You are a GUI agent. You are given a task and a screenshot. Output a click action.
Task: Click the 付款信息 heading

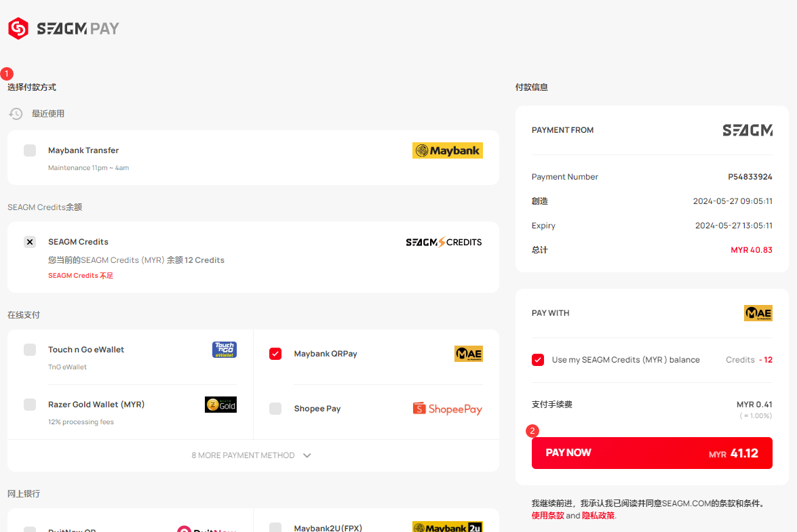[x=532, y=87]
